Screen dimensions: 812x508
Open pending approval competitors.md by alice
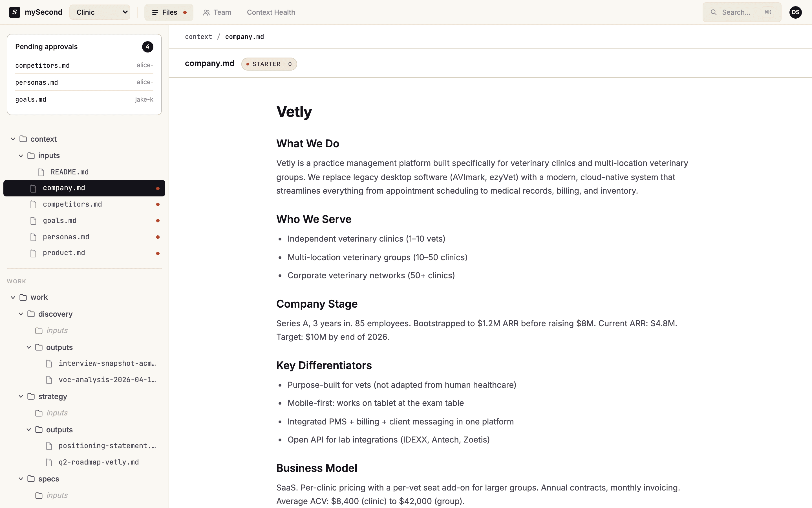click(x=84, y=65)
